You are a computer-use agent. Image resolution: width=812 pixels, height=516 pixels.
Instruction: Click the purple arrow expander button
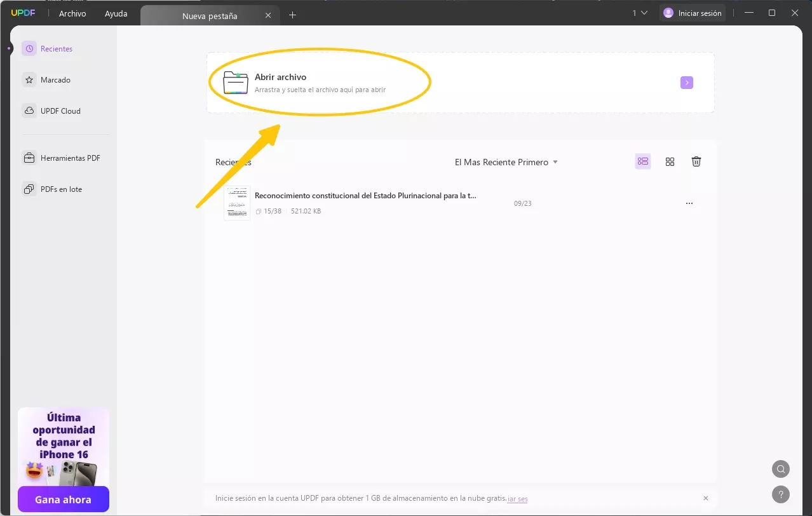[686, 83]
